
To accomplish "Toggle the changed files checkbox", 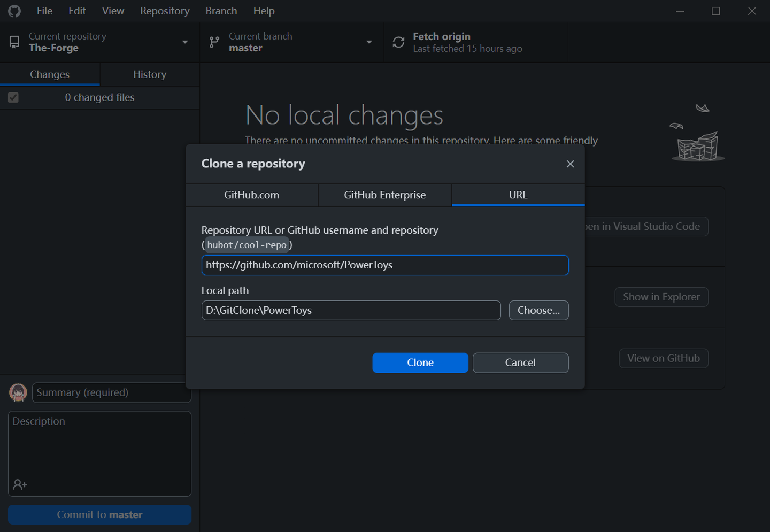I will [x=13, y=97].
